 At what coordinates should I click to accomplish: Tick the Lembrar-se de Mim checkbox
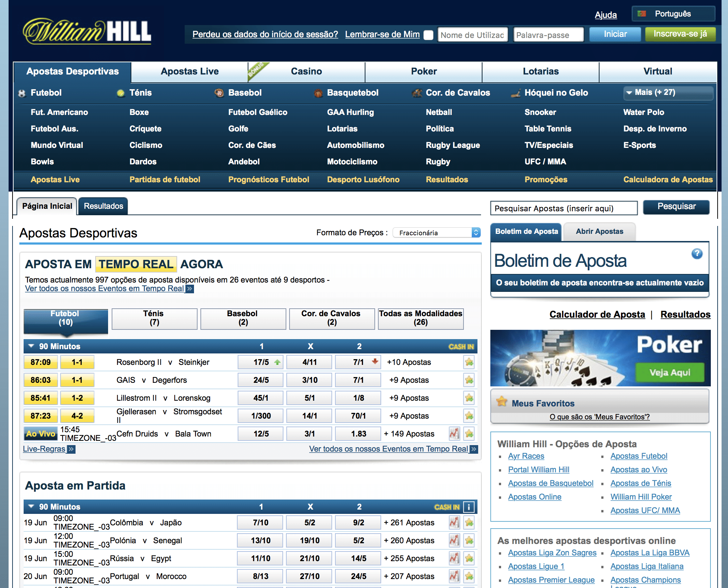point(428,35)
